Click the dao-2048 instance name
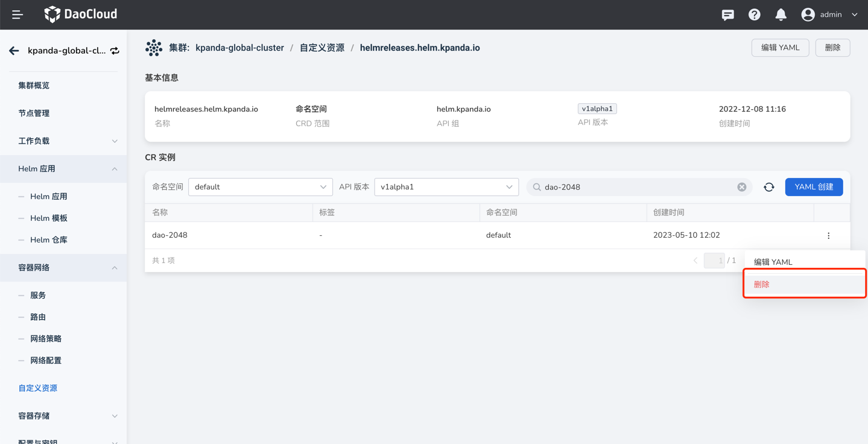Image resolution: width=868 pixels, height=444 pixels. coord(169,235)
